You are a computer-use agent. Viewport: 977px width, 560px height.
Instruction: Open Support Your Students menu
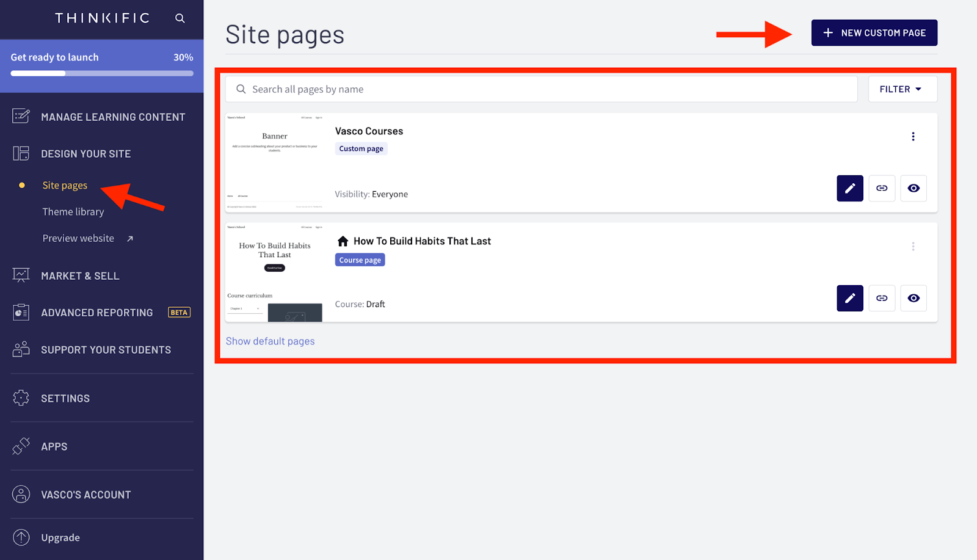tap(106, 350)
